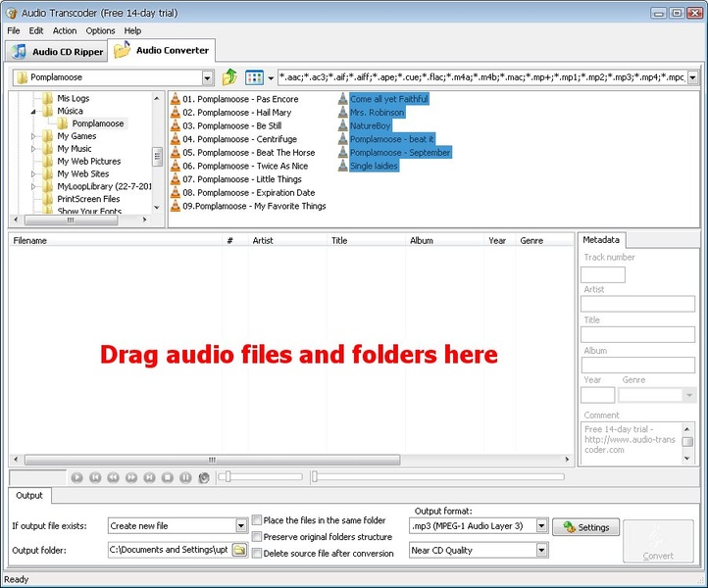Click the Audio CD Ripper tab icon
The height and width of the screenshot is (588, 708).
point(19,51)
